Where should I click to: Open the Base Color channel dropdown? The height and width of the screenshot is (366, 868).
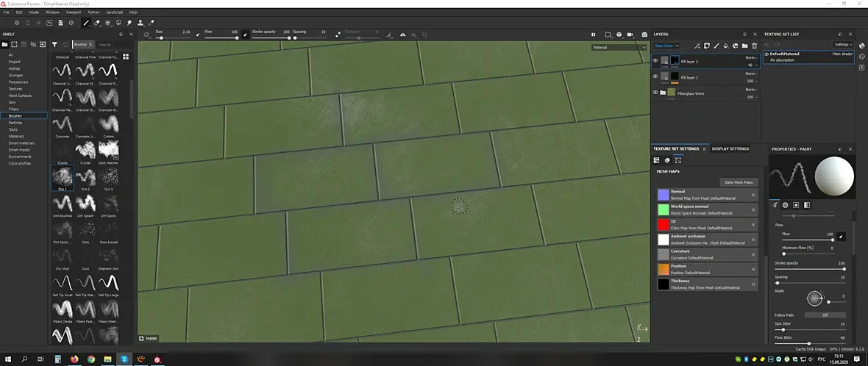tap(666, 46)
